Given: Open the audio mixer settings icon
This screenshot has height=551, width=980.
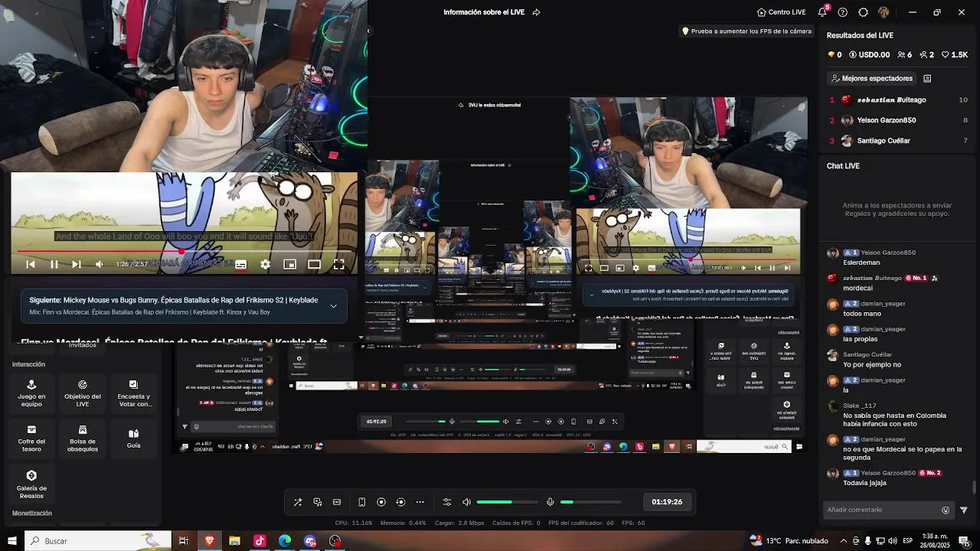Looking at the screenshot, I should point(447,502).
